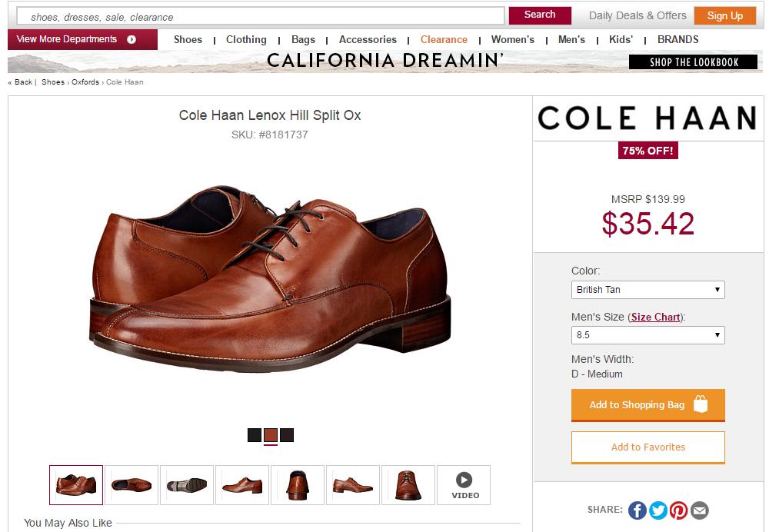The image size is (769, 532).
Task: Pin this shoe to Pinterest
Action: coord(678,510)
